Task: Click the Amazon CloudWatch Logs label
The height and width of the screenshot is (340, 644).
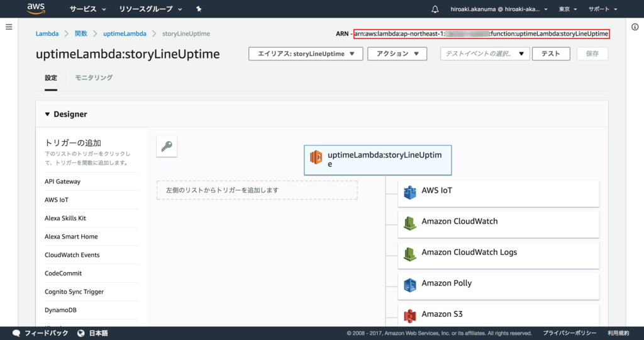Action: click(x=469, y=252)
